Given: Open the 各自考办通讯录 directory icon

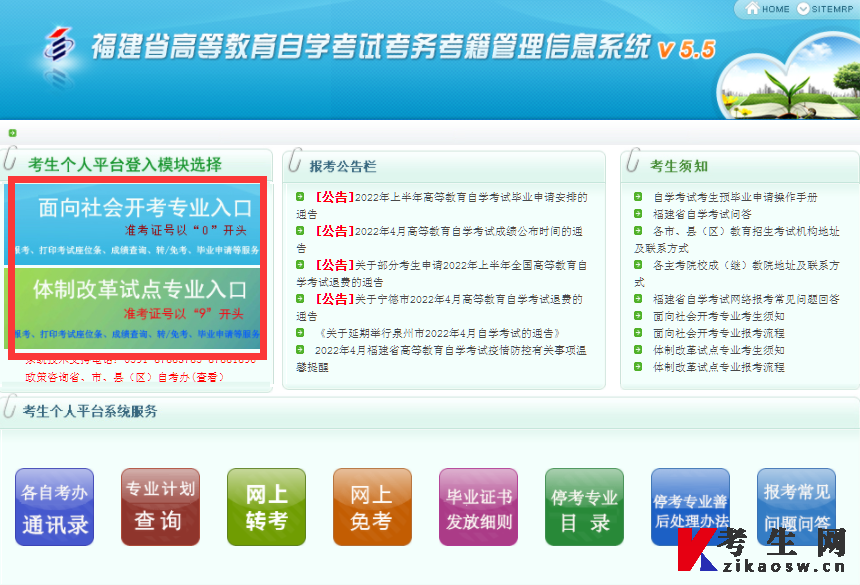Looking at the screenshot, I should pos(54,507).
